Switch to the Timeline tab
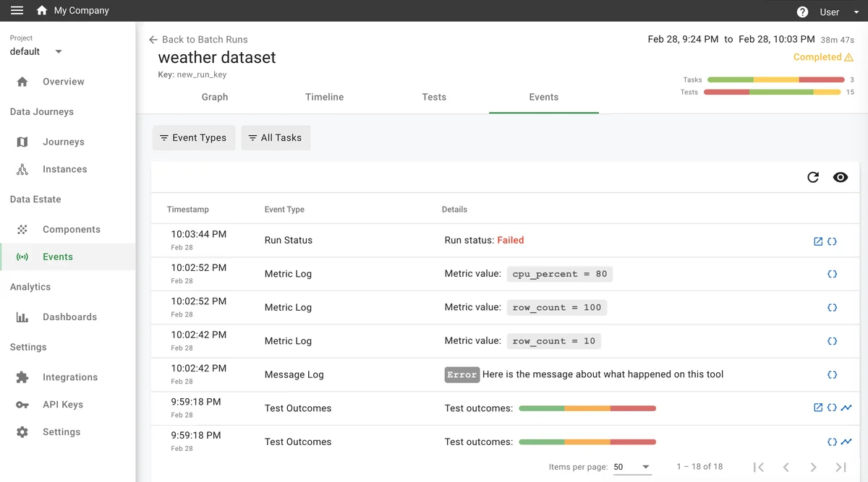The height and width of the screenshot is (482, 868). (324, 97)
